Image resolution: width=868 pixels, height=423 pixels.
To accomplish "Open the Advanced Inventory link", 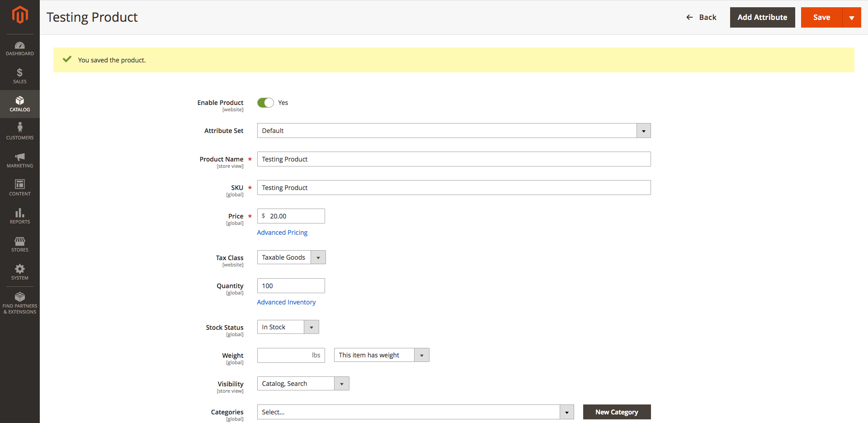I will tap(286, 302).
